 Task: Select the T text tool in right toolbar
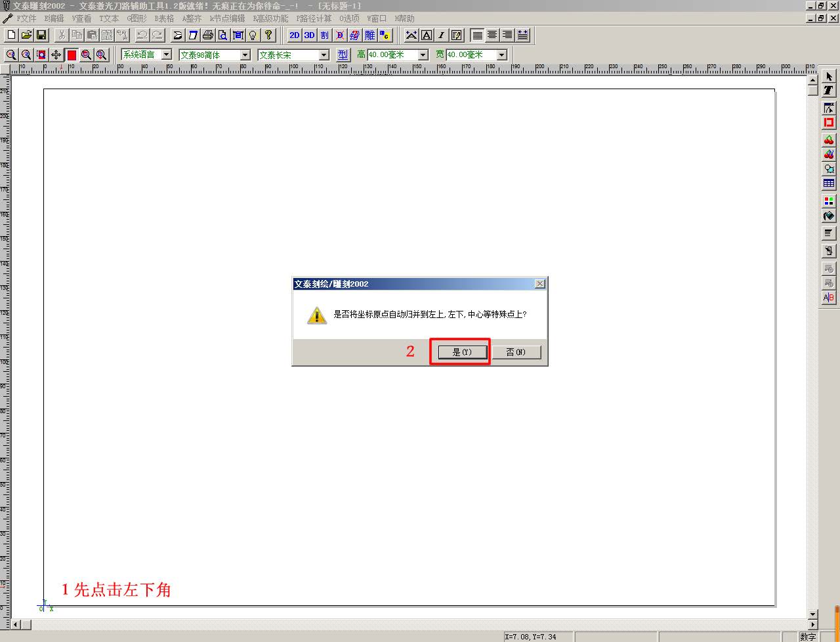tap(829, 90)
